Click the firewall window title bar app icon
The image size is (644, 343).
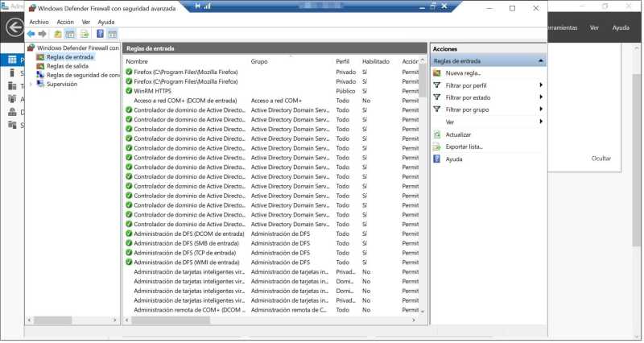pos(32,8)
